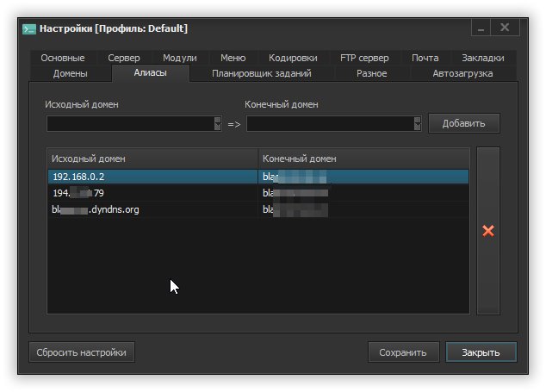Switch to the Основные tab
Image resolution: width=546 pixels, height=392 pixels.
tap(63, 58)
